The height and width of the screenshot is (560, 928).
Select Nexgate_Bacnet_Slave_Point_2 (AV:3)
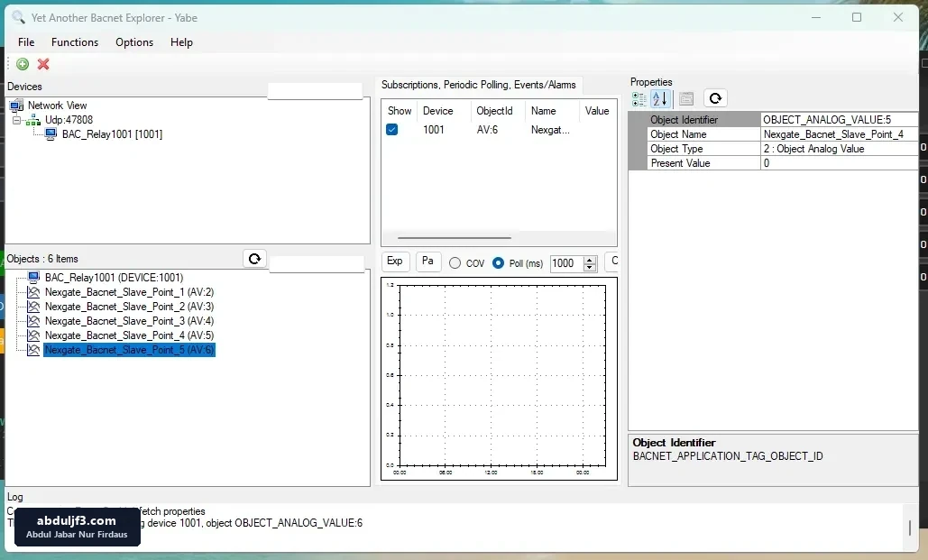129,307
